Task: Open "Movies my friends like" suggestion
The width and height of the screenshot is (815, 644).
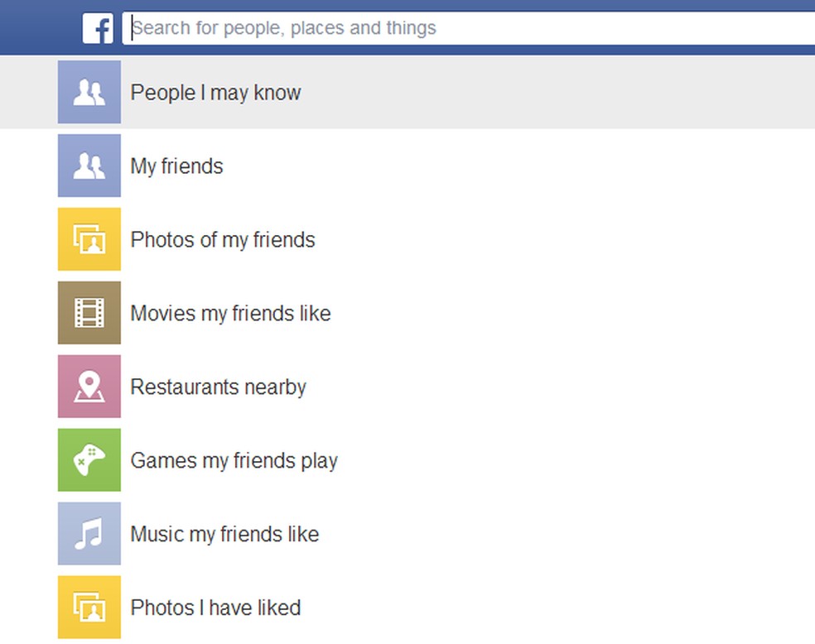Action: [230, 314]
